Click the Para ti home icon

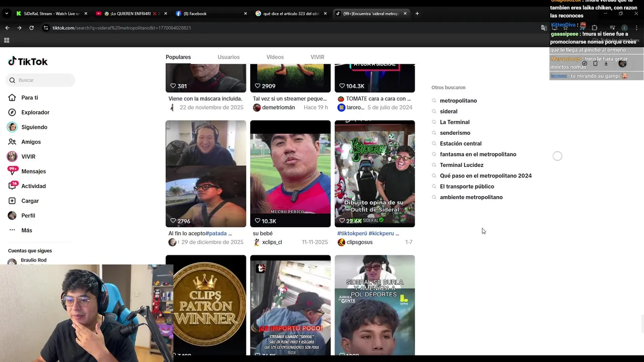(12, 98)
